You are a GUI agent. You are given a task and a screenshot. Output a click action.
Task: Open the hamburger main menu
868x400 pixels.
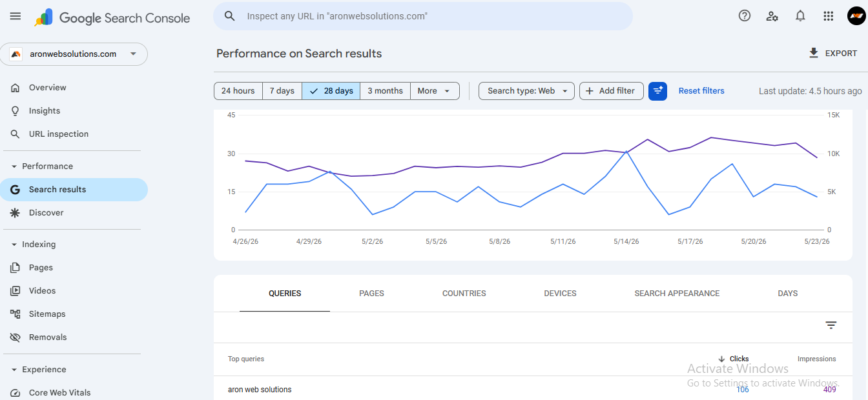click(x=15, y=16)
